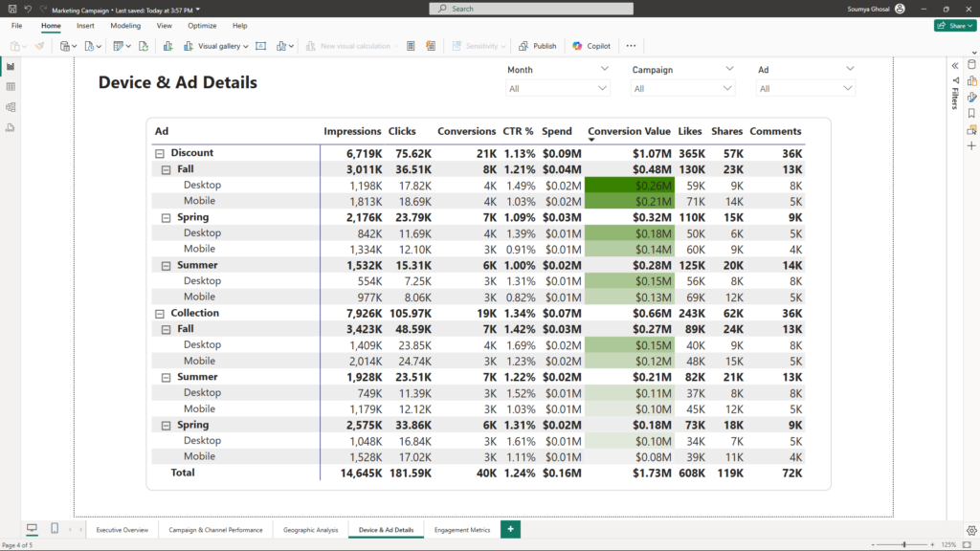Switch to desktop layout icon
The height and width of the screenshot is (551, 980).
32,529
